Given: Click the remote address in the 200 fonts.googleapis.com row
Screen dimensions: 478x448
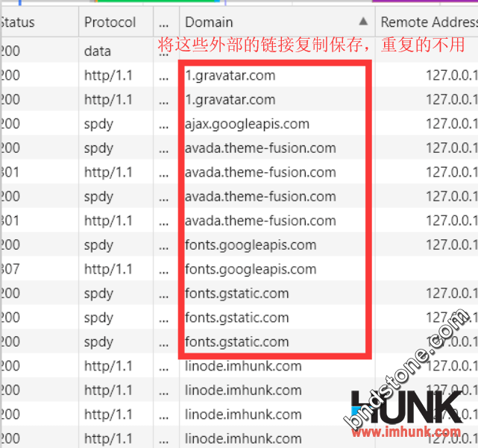Looking at the screenshot, I should coord(452,244).
